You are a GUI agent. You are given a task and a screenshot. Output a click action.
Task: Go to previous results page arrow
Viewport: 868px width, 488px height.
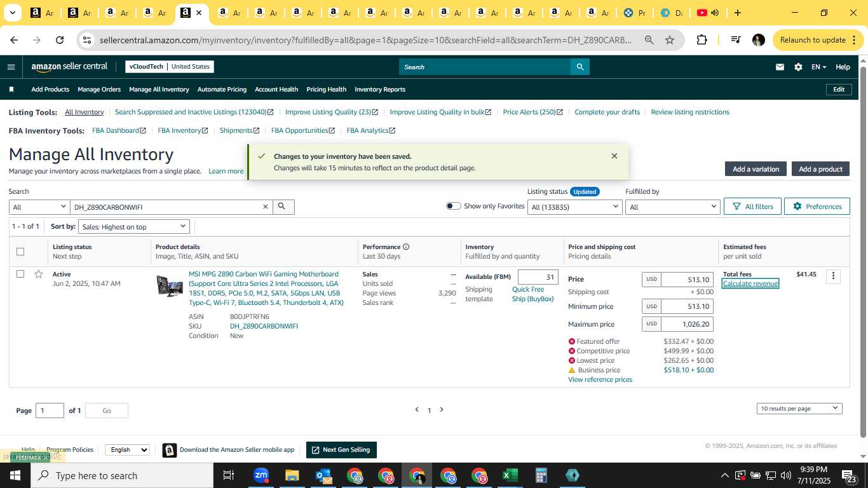pyautogui.click(x=417, y=410)
